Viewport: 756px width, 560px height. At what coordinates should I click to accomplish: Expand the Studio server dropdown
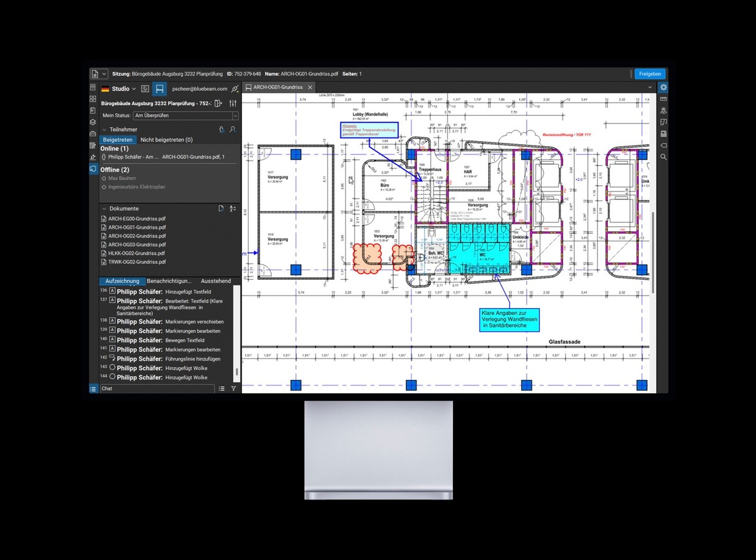pos(134,89)
